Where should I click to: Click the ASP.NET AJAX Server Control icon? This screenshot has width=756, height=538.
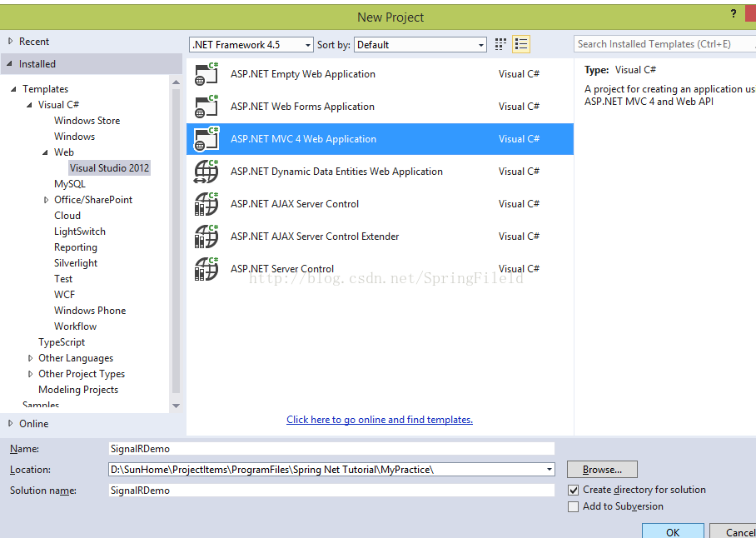(206, 204)
